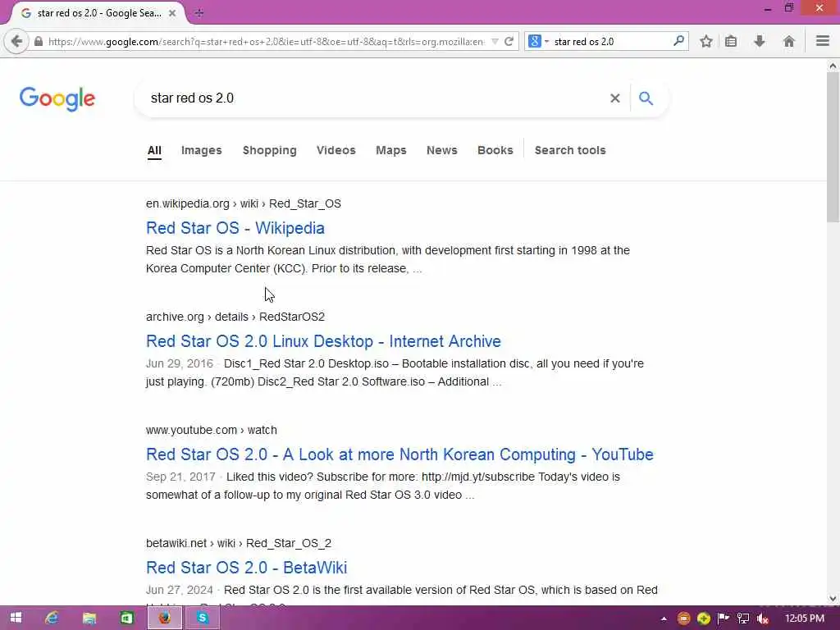Open 'Red Star OS - Wikipedia' result
The height and width of the screenshot is (630, 840).
pyautogui.click(x=235, y=228)
